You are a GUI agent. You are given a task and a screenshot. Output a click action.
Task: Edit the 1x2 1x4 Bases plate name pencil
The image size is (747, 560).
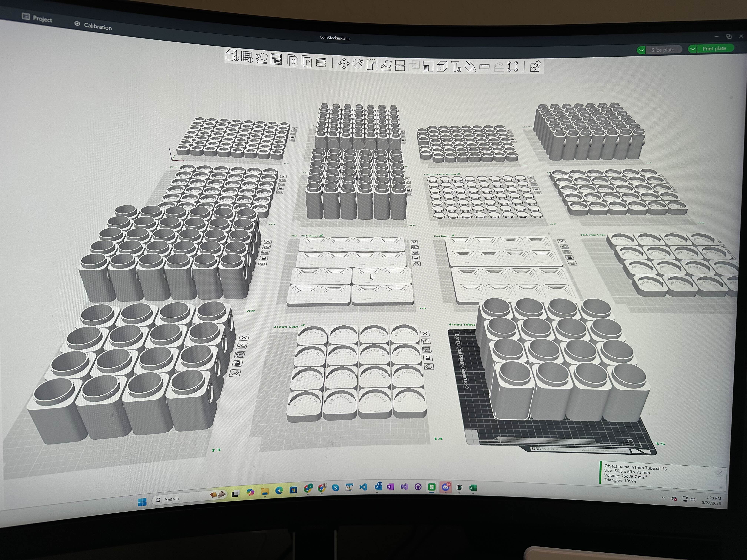coord(321,236)
